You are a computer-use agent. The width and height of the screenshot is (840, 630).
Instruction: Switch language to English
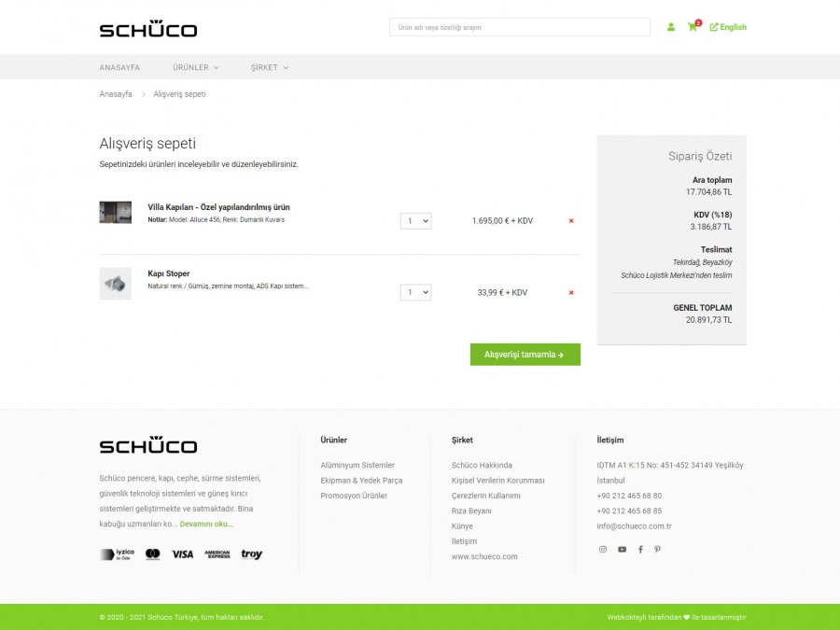pos(728,27)
